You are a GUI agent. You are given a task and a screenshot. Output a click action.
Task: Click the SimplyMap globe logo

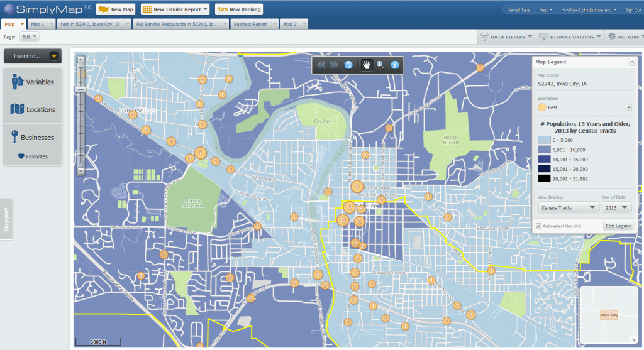pyautogui.click(x=9, y=9)
